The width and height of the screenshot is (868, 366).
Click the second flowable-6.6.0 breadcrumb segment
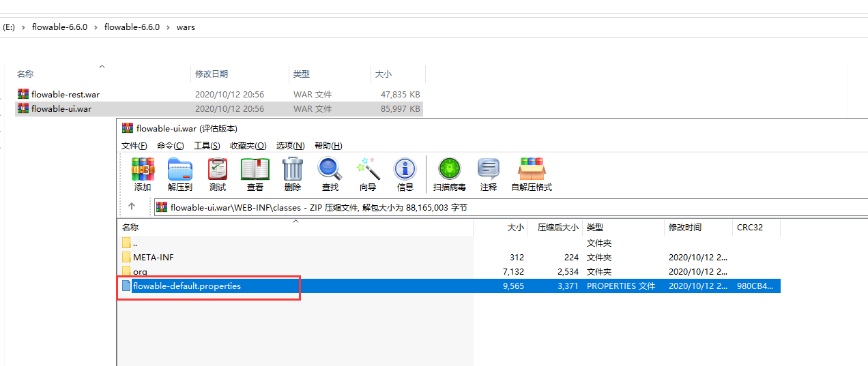pos(132,27)
